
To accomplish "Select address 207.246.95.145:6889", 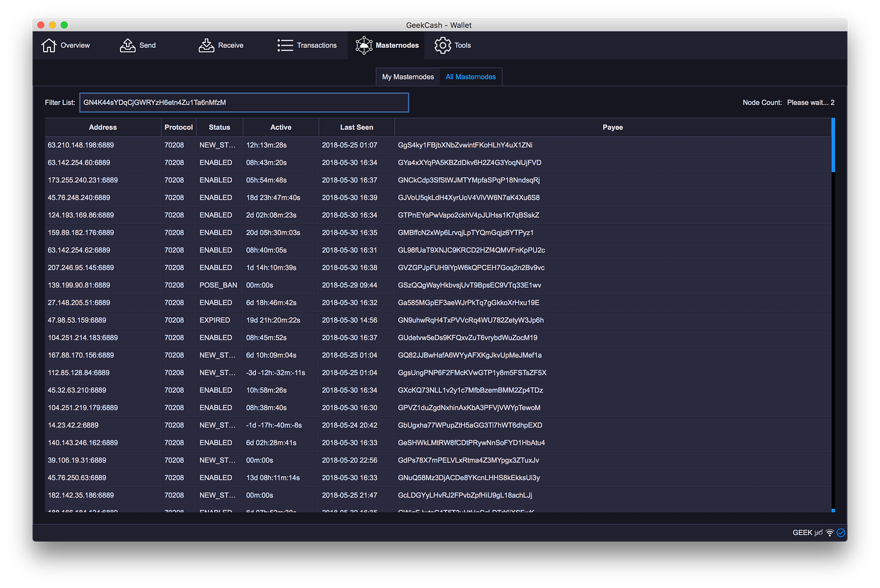I will click(x=81, y=268).
